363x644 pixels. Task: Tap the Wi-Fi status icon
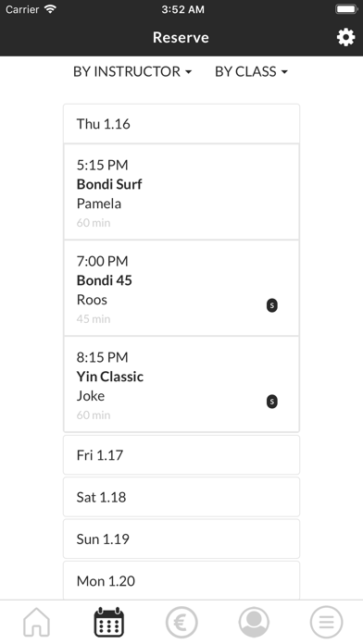(50, 9)
